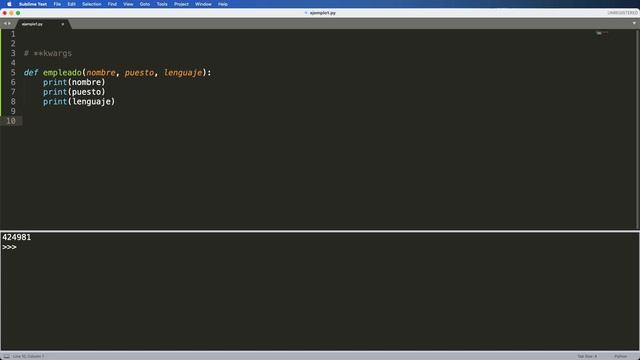Open the Sublime Text application menu

[x=33, y=4]
